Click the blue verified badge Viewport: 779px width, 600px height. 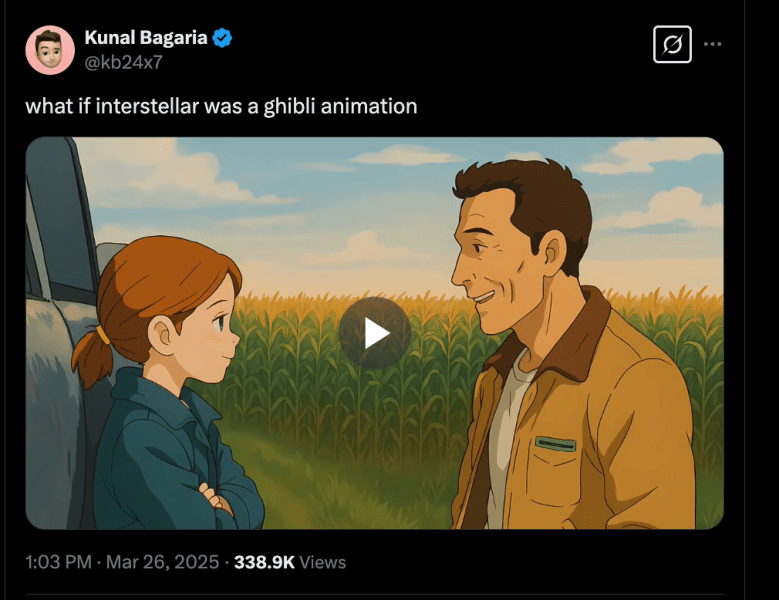pyautogui.click(x=222, y=38)
